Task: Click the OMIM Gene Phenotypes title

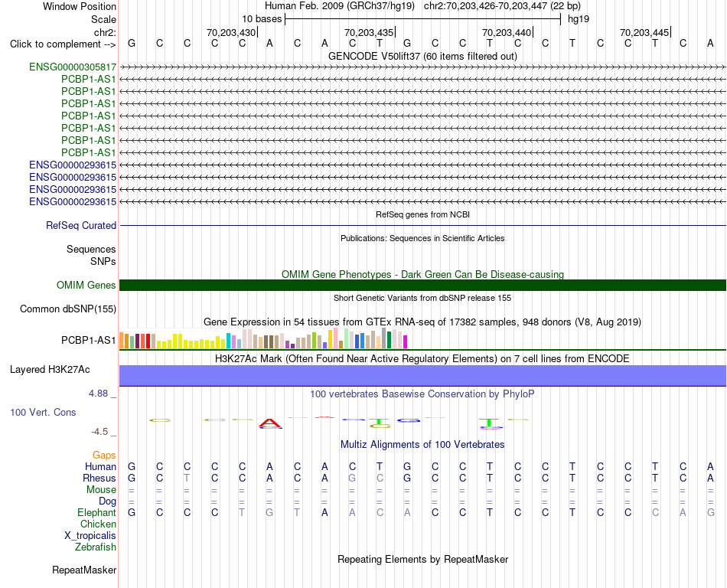Action: click(422, 275)
